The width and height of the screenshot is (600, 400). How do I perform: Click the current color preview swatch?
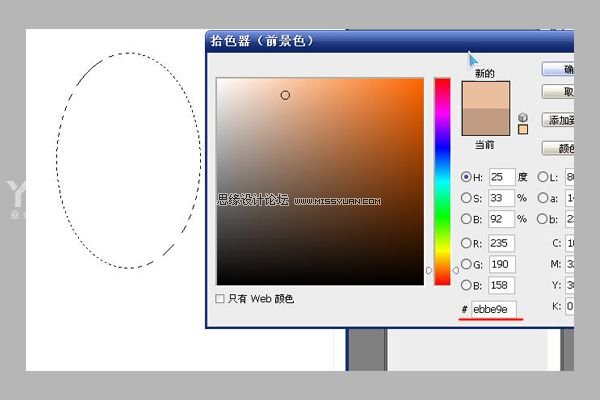click(x=486, y=122)
